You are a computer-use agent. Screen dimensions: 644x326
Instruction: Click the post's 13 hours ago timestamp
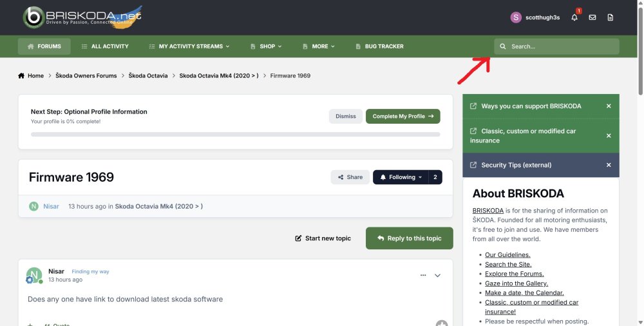pos(65,280)
